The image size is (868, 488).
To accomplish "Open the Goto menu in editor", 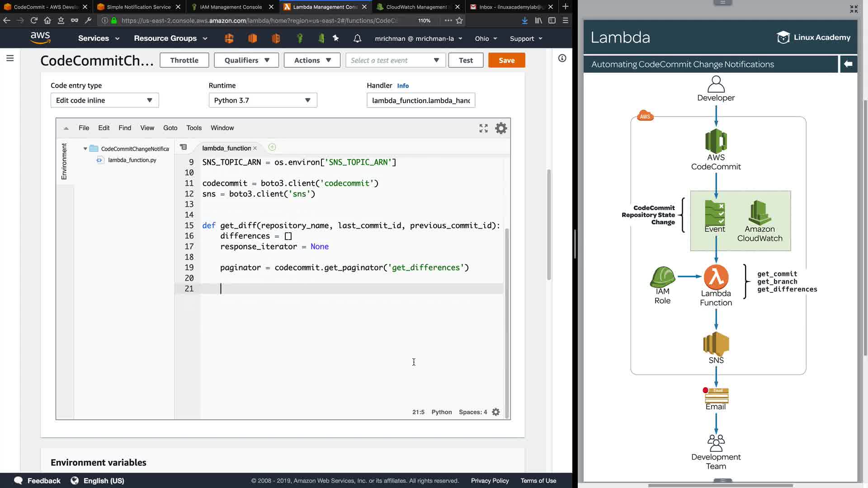I will coord(170,128).
